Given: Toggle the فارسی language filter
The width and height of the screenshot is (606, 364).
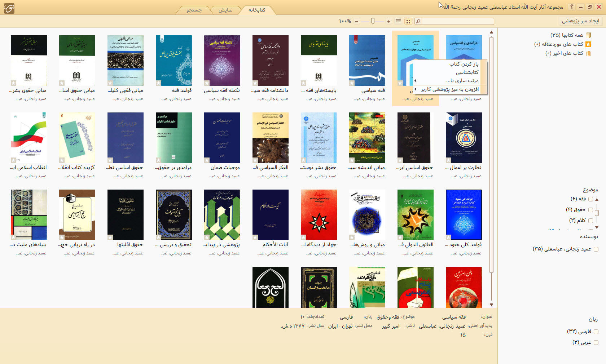Looking at the screenshot, I should (x=596, y=332).
